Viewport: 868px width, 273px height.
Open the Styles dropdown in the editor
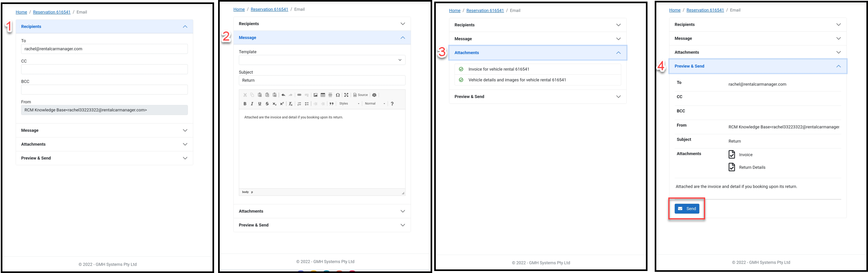pos(349,104)
